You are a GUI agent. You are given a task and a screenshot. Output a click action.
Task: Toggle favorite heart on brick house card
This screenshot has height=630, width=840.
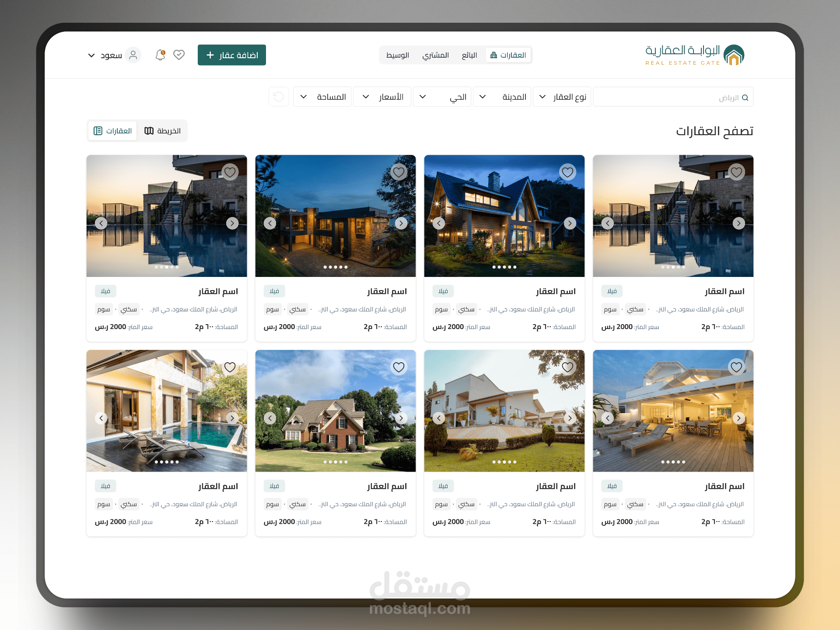[399, 367]
